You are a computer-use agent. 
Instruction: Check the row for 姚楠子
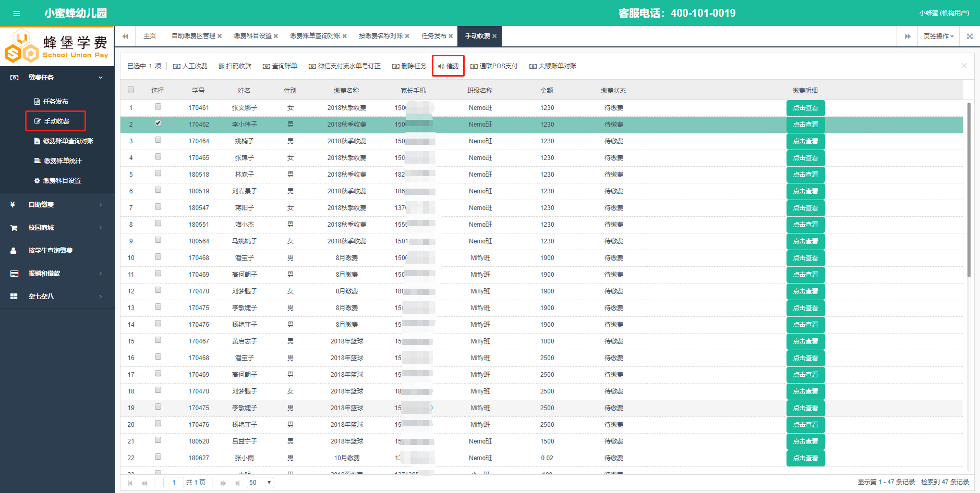click(x=158, y=140)
